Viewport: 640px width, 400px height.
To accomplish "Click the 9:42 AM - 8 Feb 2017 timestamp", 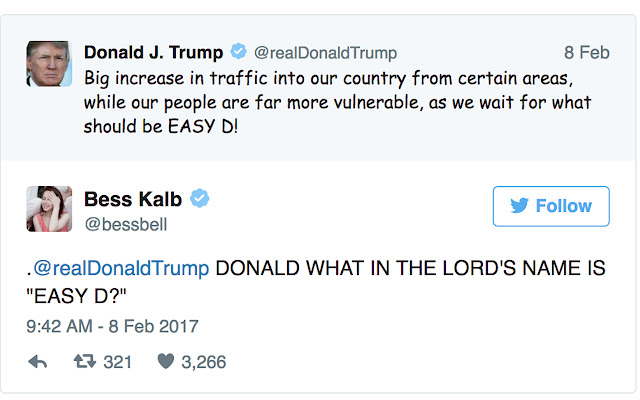I will pos(112,326).
